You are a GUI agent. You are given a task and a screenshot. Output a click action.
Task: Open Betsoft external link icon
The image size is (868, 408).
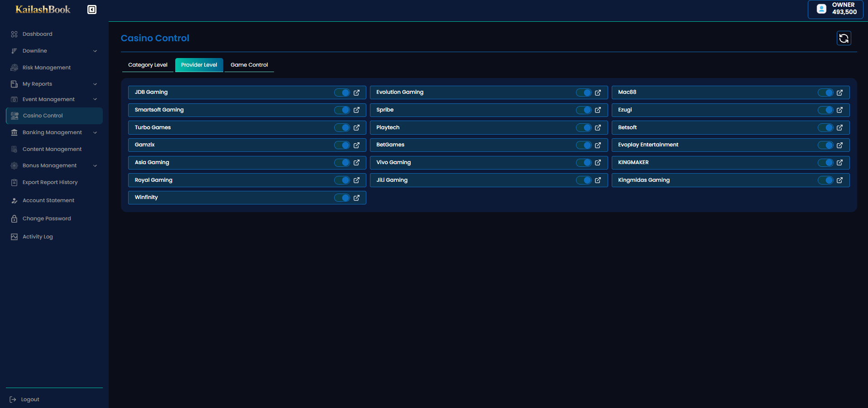point(839,128)
